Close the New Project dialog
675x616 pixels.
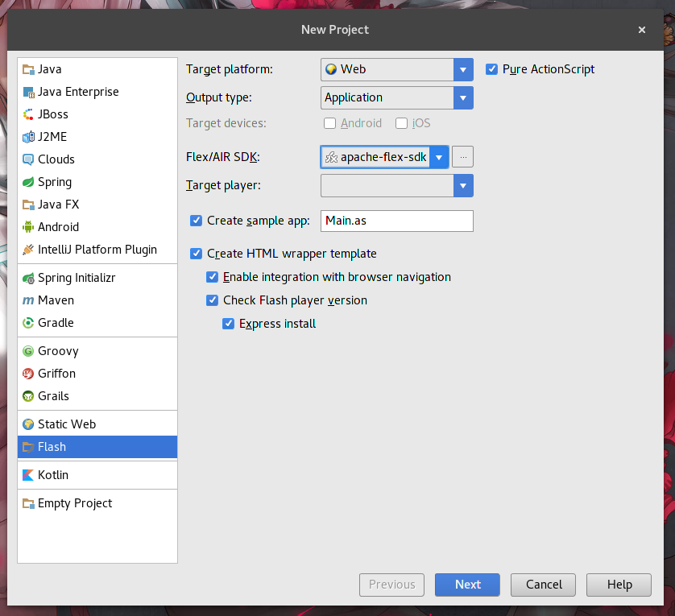[642, 30]
